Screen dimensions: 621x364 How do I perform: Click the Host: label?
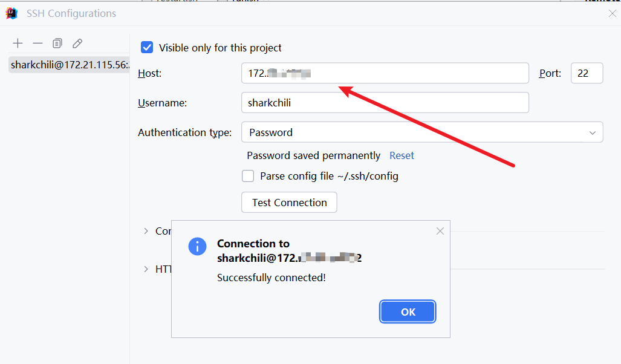pos(150,73)
